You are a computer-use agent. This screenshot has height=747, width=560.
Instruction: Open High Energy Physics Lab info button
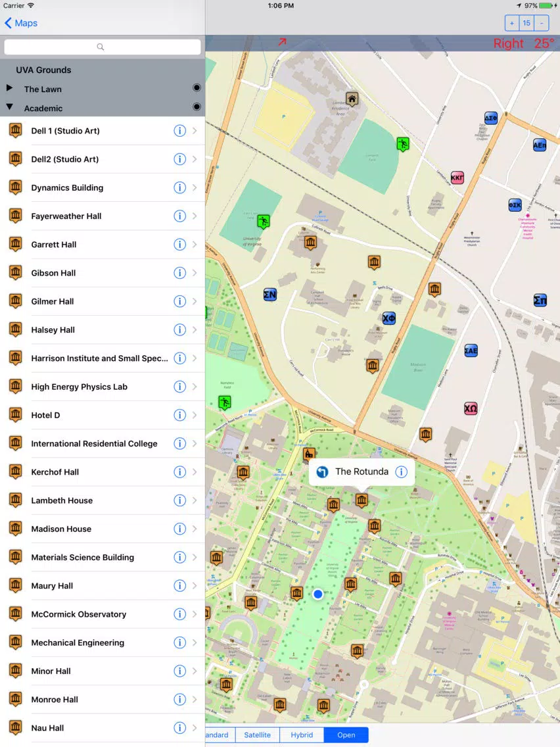pos(179,387)
